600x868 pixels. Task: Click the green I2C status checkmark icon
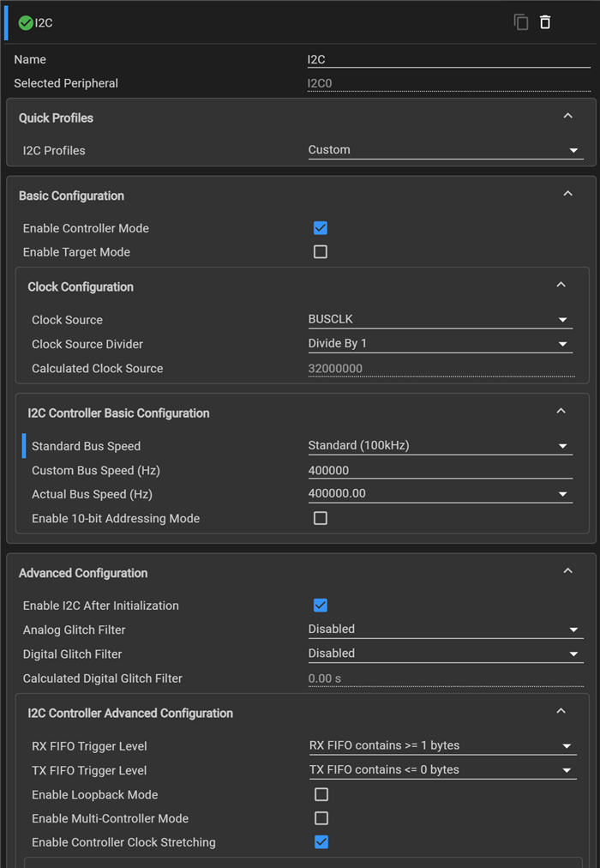26,23
